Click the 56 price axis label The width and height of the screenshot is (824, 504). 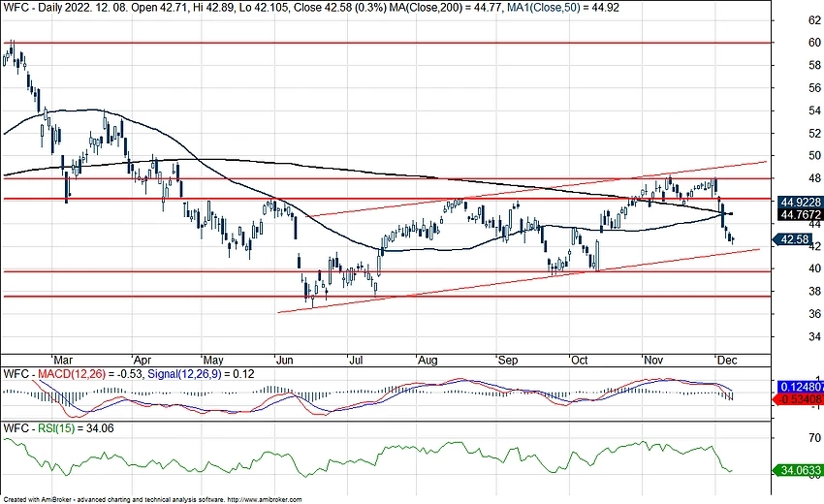[814, 88]
